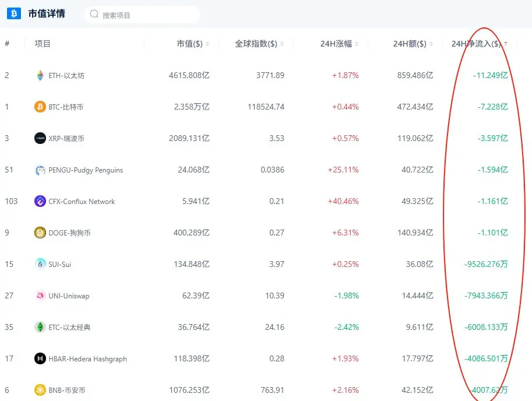Viewport: 532px width, 401px height.
Task: Click XRP market cap 2089.131亿
Action: pyautogui.click(x=189, y=138)
